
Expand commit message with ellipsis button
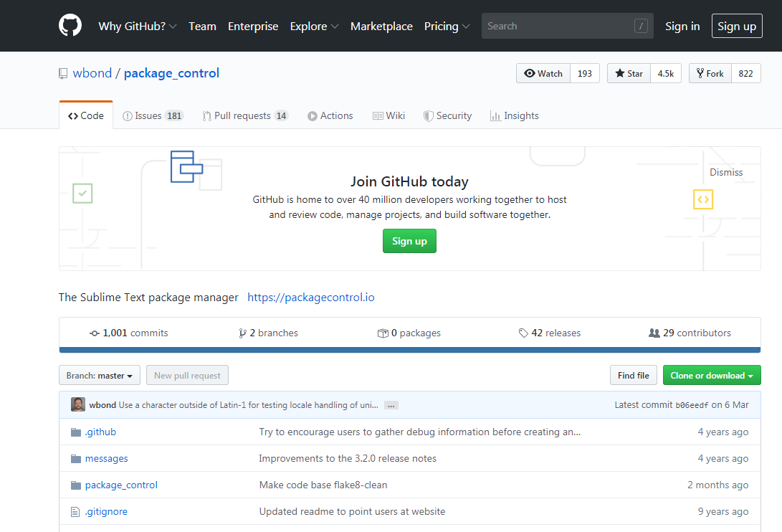[x=391, y=405]
